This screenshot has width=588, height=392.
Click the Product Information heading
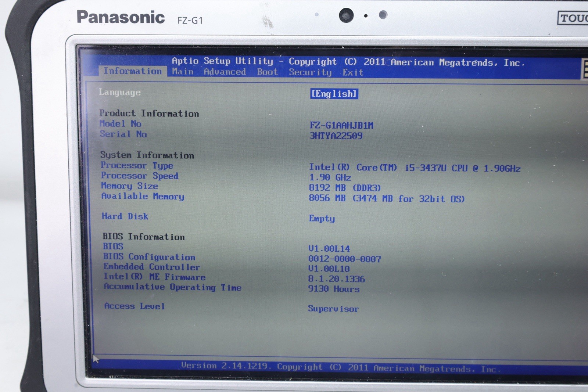[x=149, y=114]
